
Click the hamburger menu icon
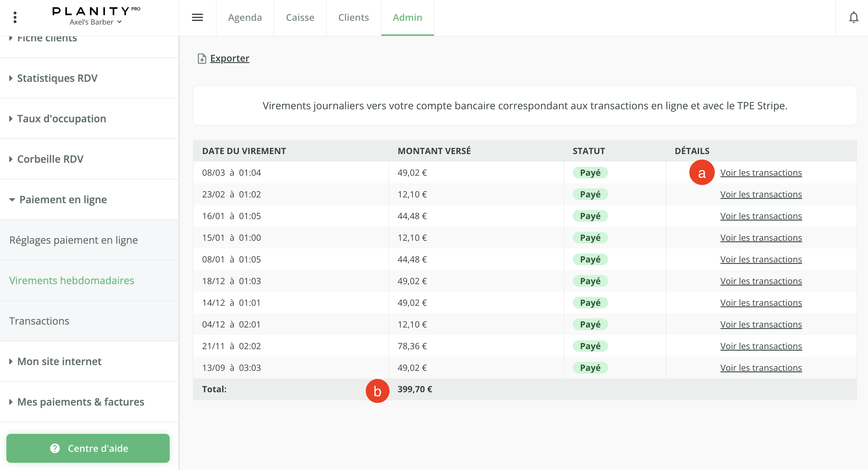tap(197, 17)
